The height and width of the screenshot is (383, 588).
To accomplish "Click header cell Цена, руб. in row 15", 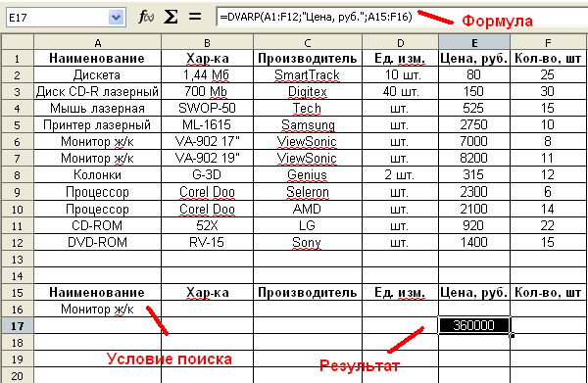I will pyautogui.click(x=474, y=292).
